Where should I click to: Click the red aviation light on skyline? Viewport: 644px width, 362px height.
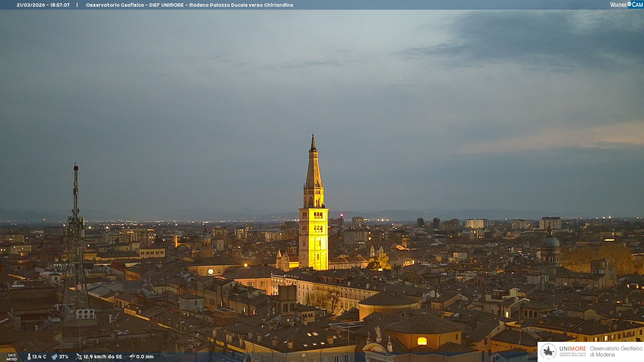tap(341, 215)
